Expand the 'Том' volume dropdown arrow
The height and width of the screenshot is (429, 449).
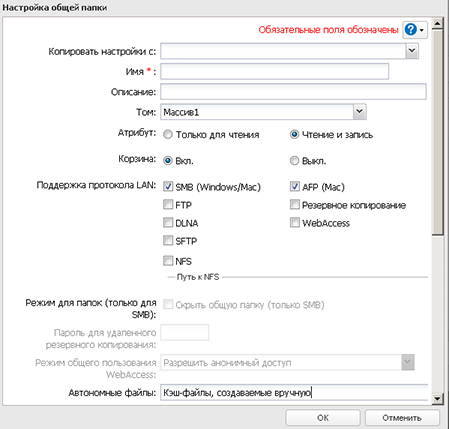tap(359, 112)
